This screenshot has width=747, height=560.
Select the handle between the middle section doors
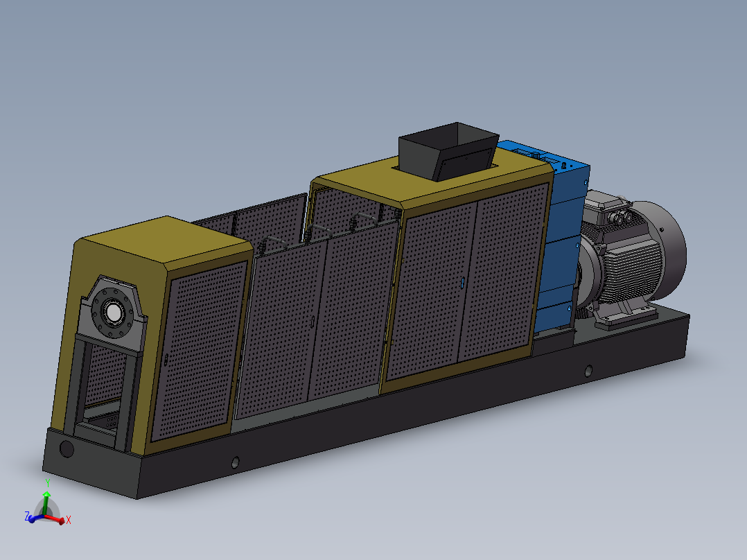[313, 322]
